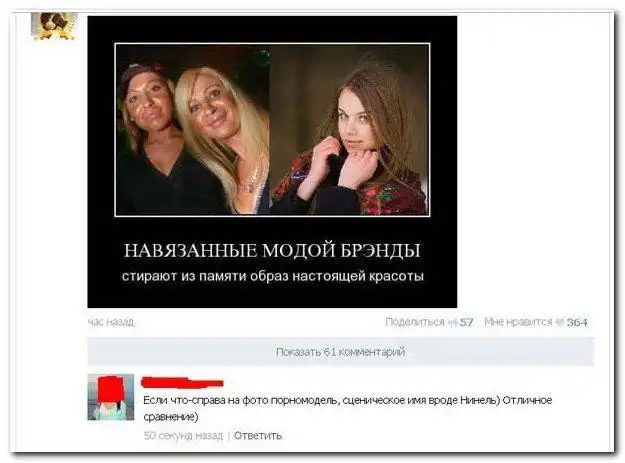Open the "50 секунд назад" comment timestamp
The height and width of the screenshot is (463, 625).
click(x=183, y=436)
